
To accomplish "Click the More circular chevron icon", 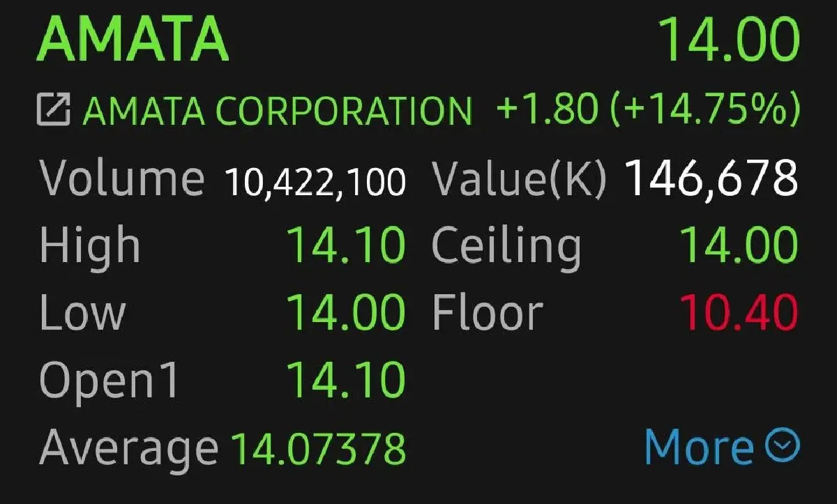I will pos(781,445).
